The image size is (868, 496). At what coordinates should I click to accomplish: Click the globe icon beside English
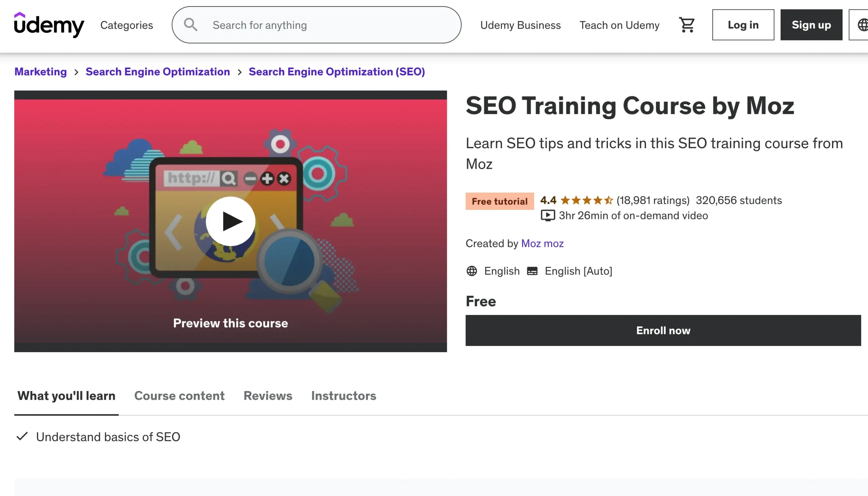coord(472,271)
